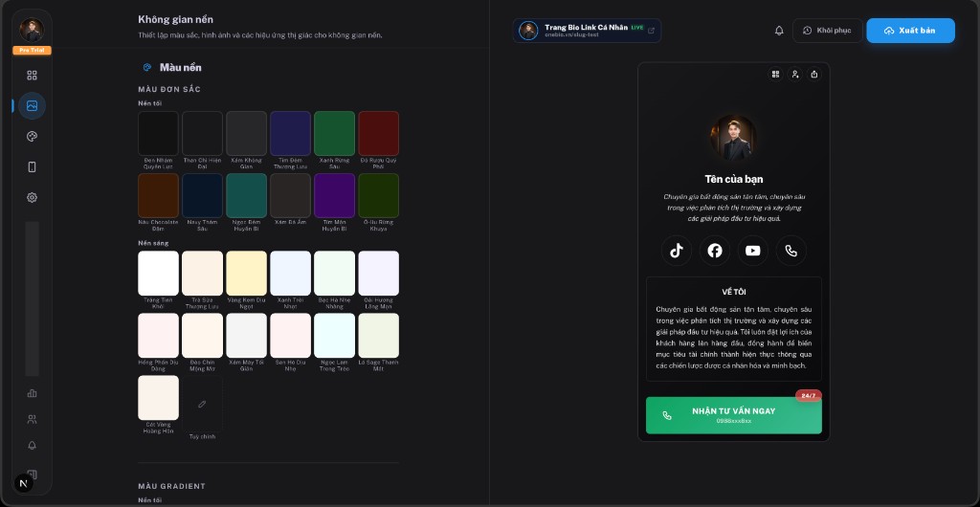Open the background image tab in sidebar
This screenshot has height=507, width=980.
click(32, 106)
